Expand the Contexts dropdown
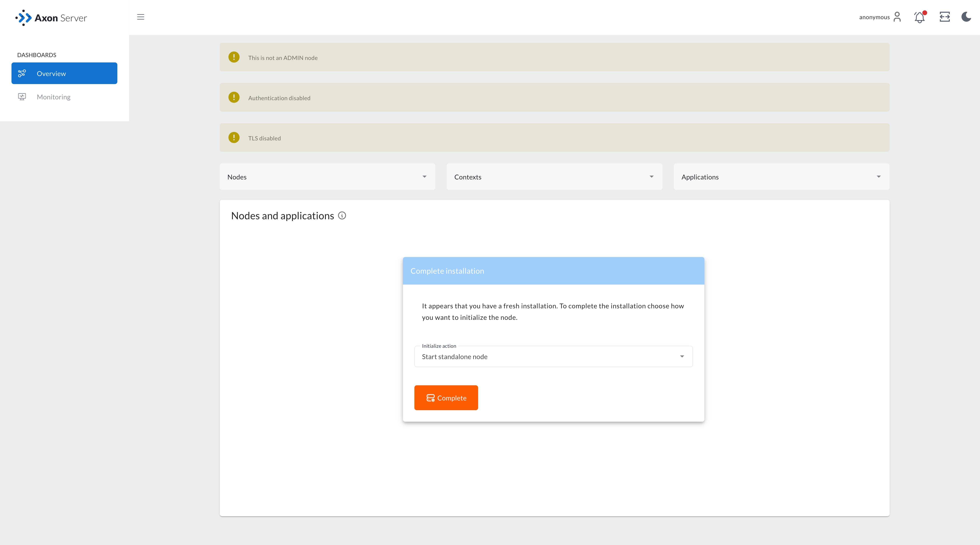The image size is (980, 545). (554, 177)
